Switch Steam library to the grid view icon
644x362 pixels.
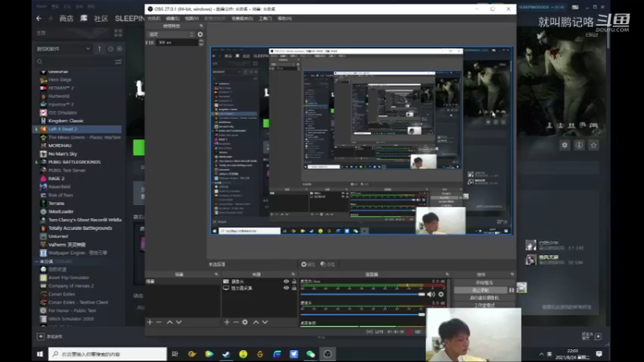coord(118,33)
